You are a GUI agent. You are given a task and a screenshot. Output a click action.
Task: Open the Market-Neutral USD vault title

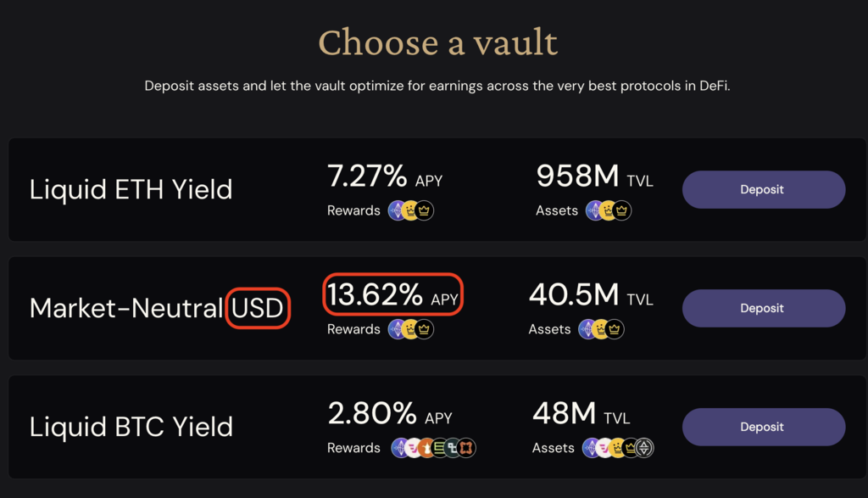point(157,308)
